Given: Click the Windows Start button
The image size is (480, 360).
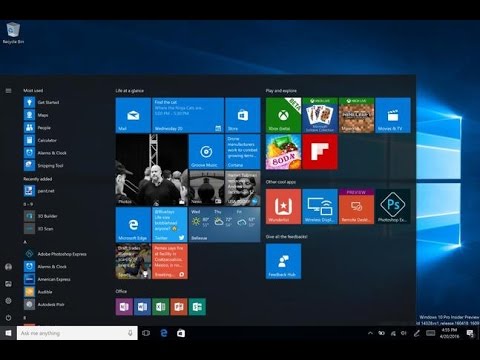Looking at the screenshot, I should click(x=8, y=333).
